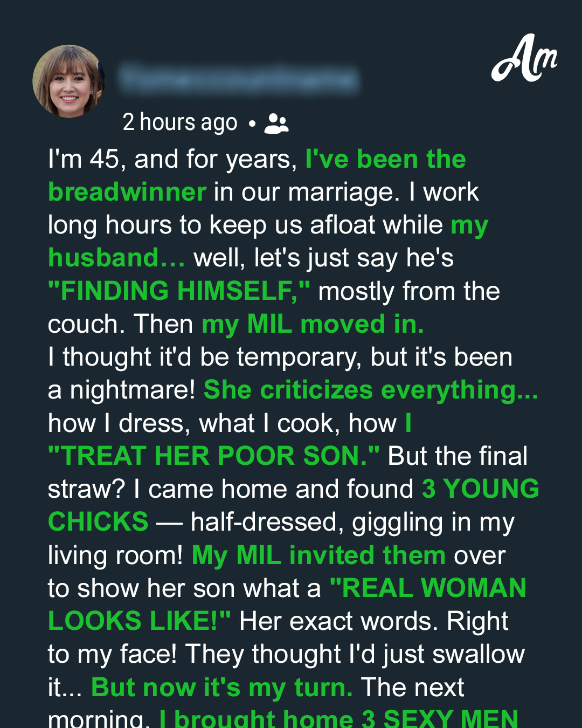This screenshot has width=582, height=728.
Task: Click 'My MIL invited them' phrase
Action: click(x=318, y=556)
